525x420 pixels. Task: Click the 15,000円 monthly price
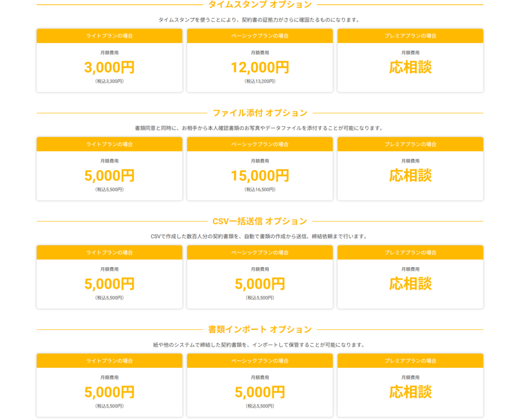pos(259,176)
